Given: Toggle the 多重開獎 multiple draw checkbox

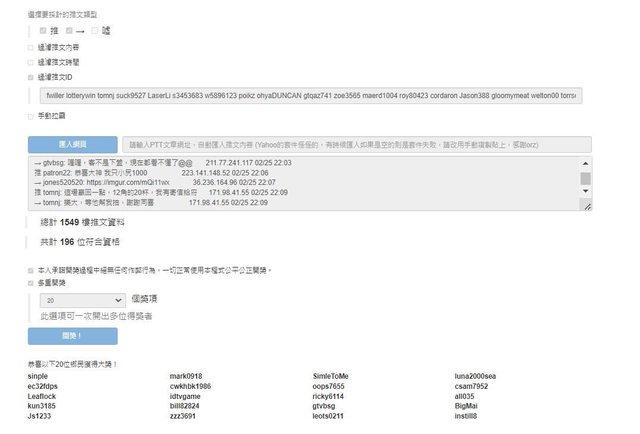Looking at the screenshot, I should click(x=31, y=283).
